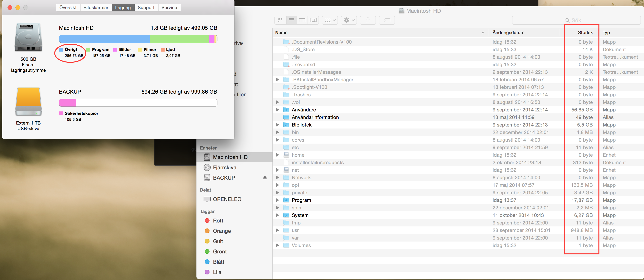This screenshot has width=644, height=280.
Task: Click the yellow Filmer legend swatch
Action: click(140, 50)
